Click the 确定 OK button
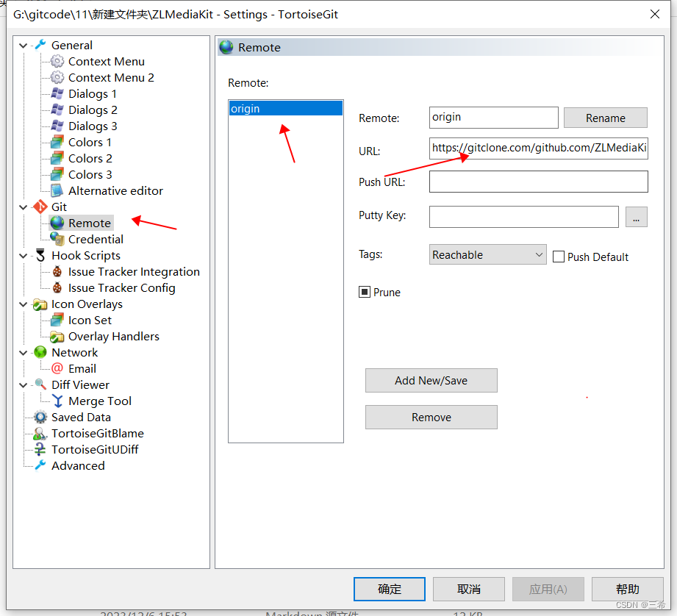Viewport: 677px width, 616px height. click(x=389, y=589)
